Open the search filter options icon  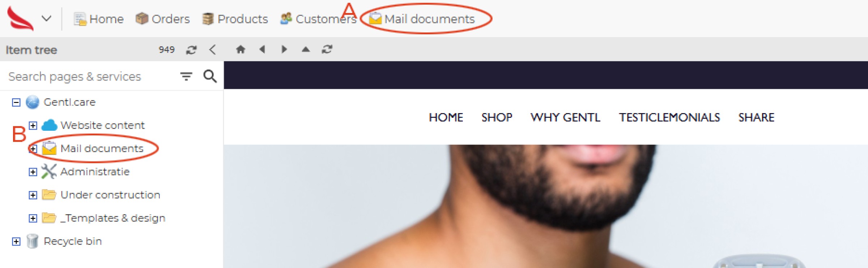186,76
